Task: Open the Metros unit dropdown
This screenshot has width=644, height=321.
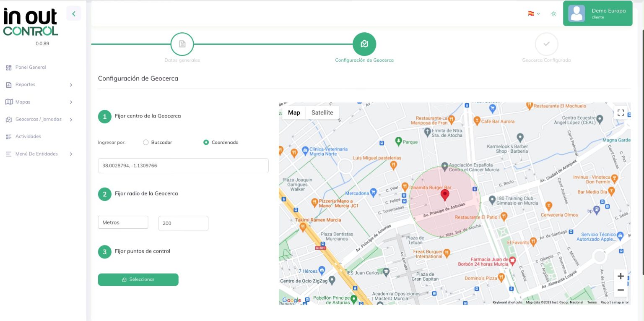Action: [123, 222]
